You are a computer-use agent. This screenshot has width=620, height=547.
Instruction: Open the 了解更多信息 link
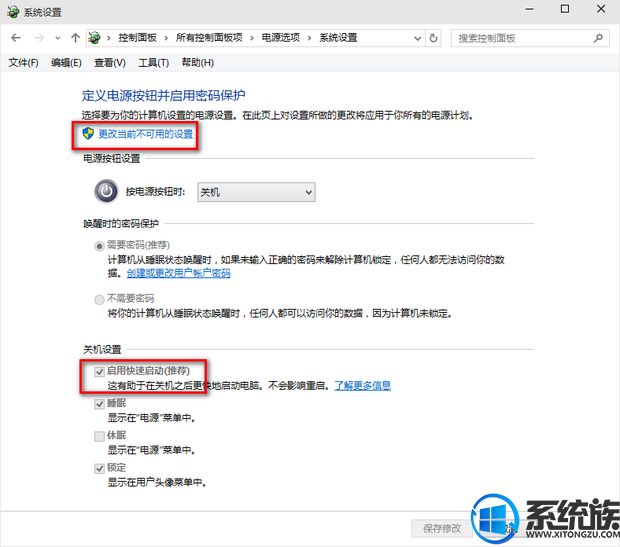coord(363,385)
